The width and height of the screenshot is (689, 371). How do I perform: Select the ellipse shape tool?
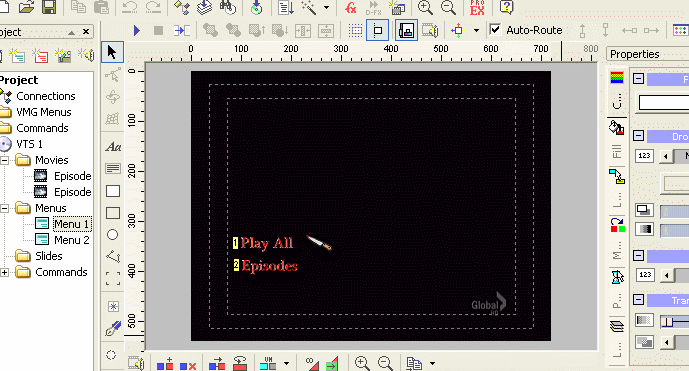tap(112, 235)
